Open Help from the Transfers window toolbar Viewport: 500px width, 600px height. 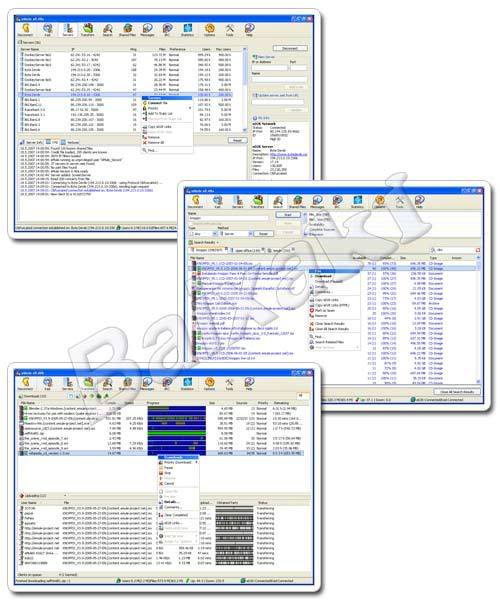[x=249, y=384]
